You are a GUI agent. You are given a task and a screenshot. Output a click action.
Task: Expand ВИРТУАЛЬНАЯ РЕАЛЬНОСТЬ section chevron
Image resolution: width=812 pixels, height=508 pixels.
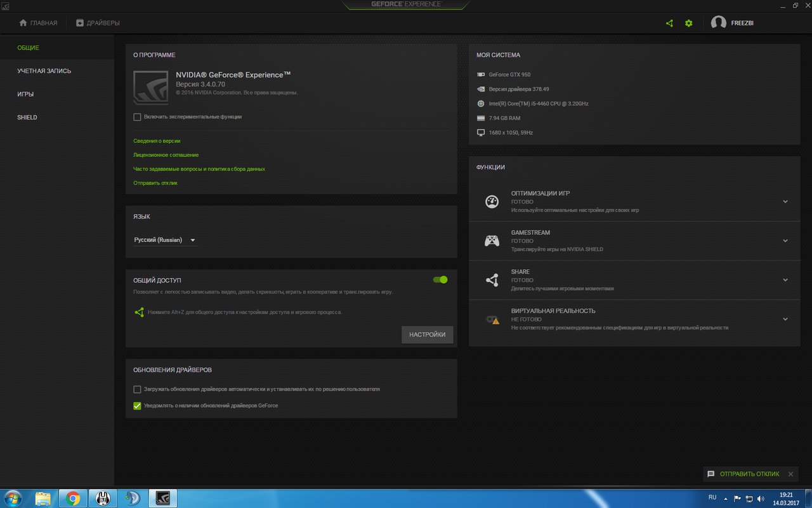[x=785, y=319]
